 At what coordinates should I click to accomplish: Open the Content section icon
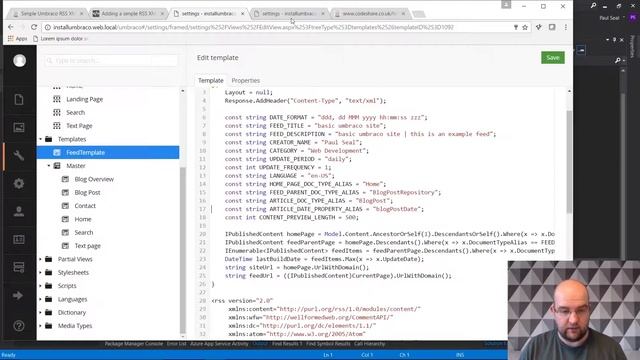click(x=19, y=99)
